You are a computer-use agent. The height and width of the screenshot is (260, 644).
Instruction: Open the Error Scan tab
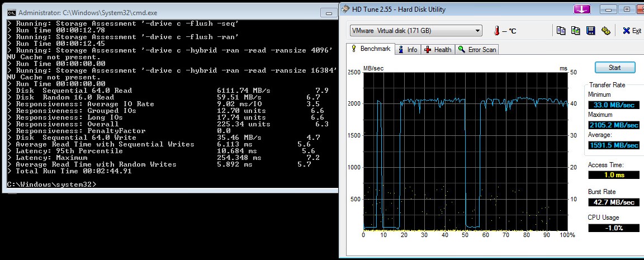coord(477,50)
